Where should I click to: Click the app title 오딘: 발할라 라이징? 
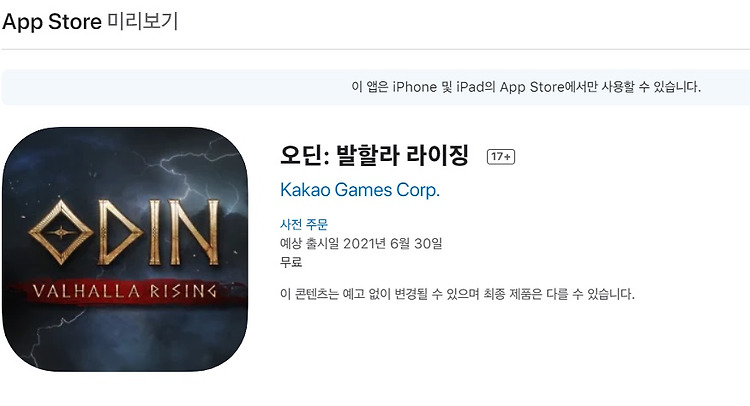pos(374,155)
